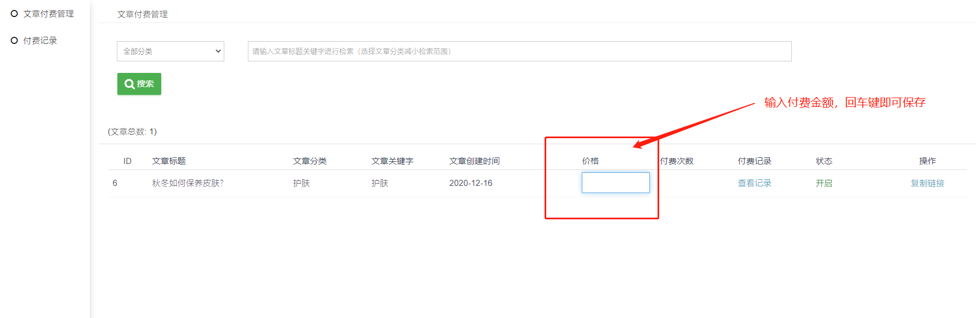This screenshot has height=318, width=980.
Task: Click ID cell 6
Action: click(x=115, y=183)
